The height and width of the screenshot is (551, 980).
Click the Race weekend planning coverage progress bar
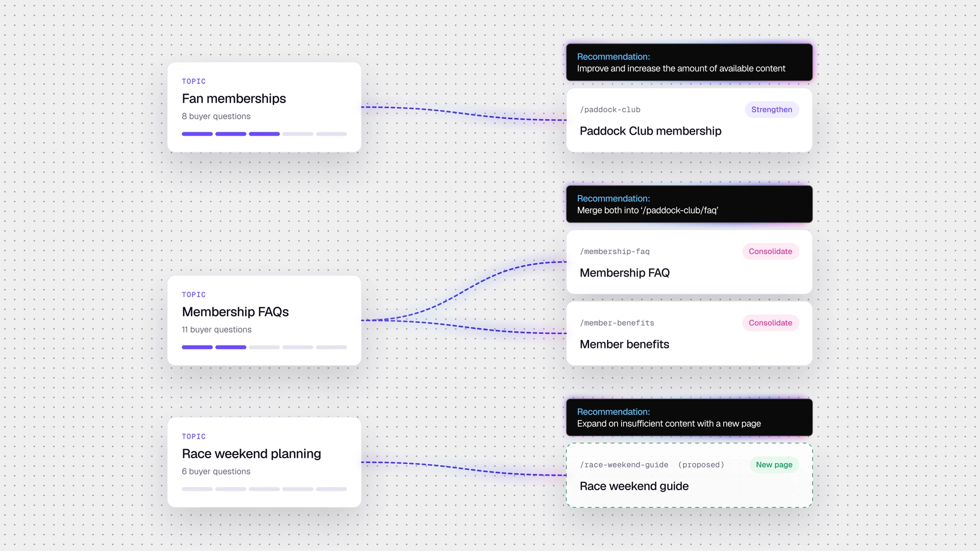click(264, 489)
